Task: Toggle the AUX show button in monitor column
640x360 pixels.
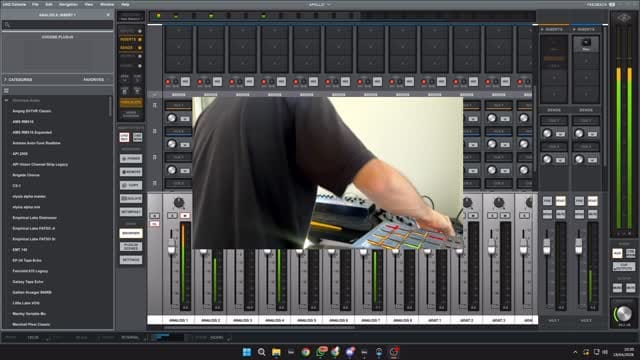Action: (x=617, y=253)
